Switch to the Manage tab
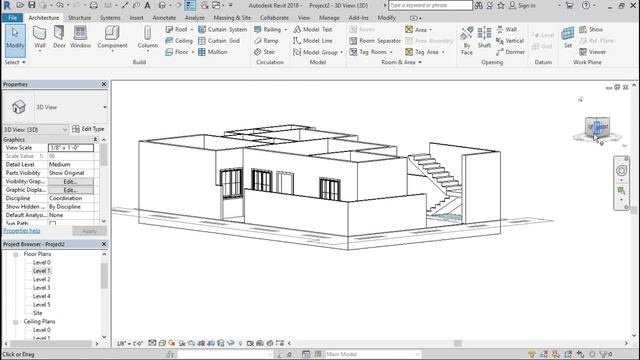640x360 pixels. (329, 18)
